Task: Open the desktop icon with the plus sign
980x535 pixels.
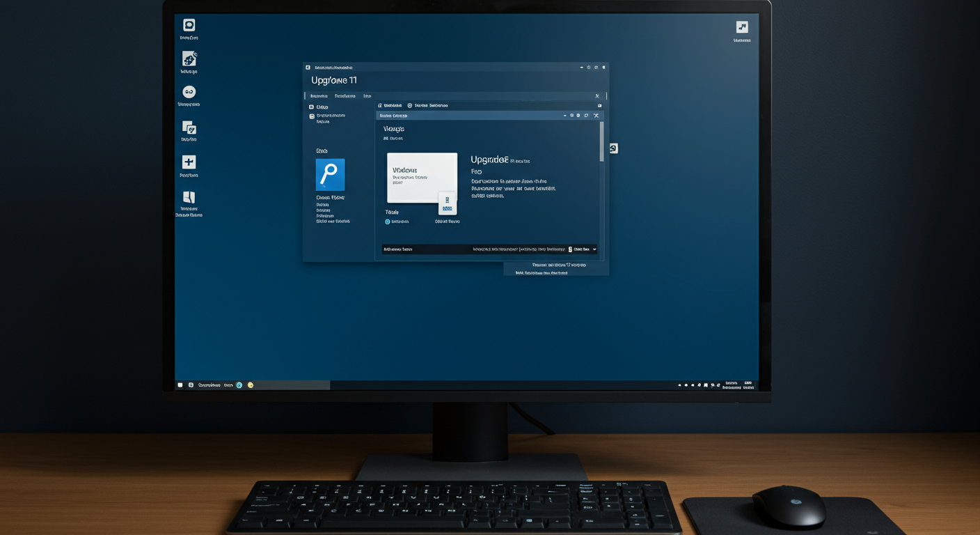Action: (189, 162)
